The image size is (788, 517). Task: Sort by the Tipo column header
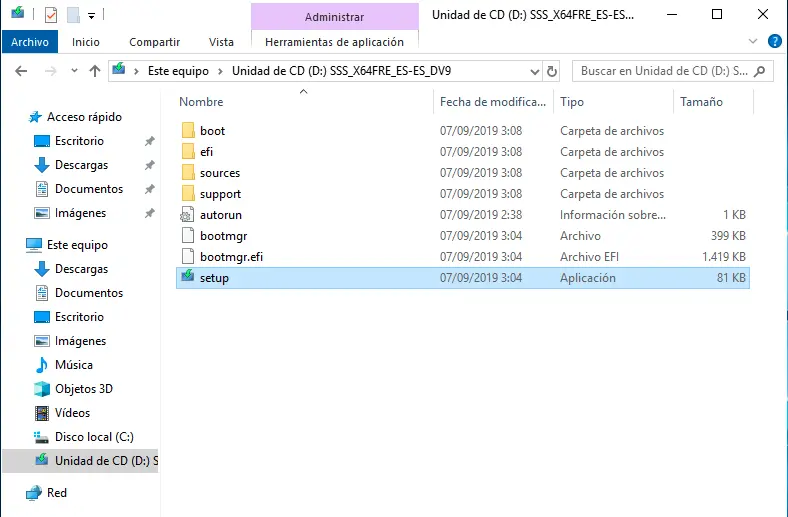[x=572, y=101]
